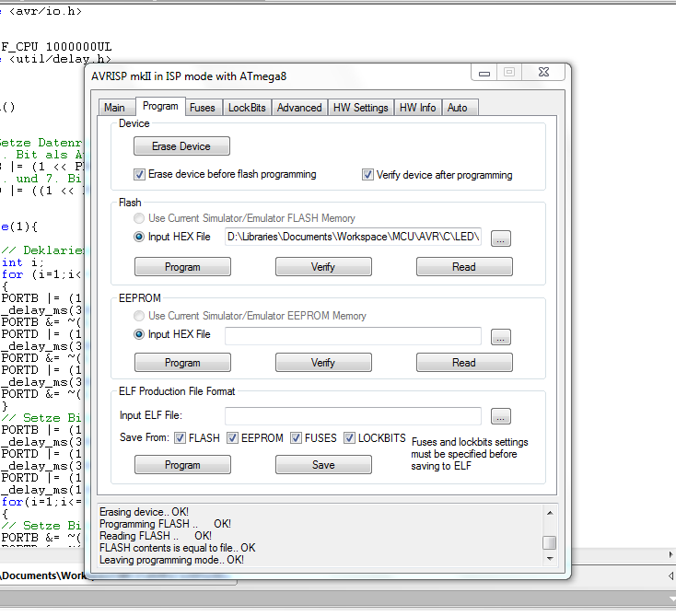Viewport: 676px width, 616px height.
Task: Click Verify in the Flash section
Action: point(323,267)
